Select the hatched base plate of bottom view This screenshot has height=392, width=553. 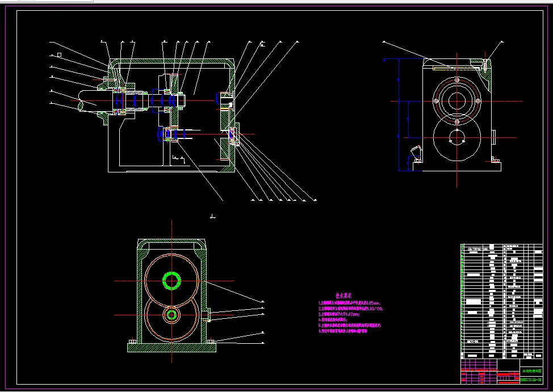point(172,348)
